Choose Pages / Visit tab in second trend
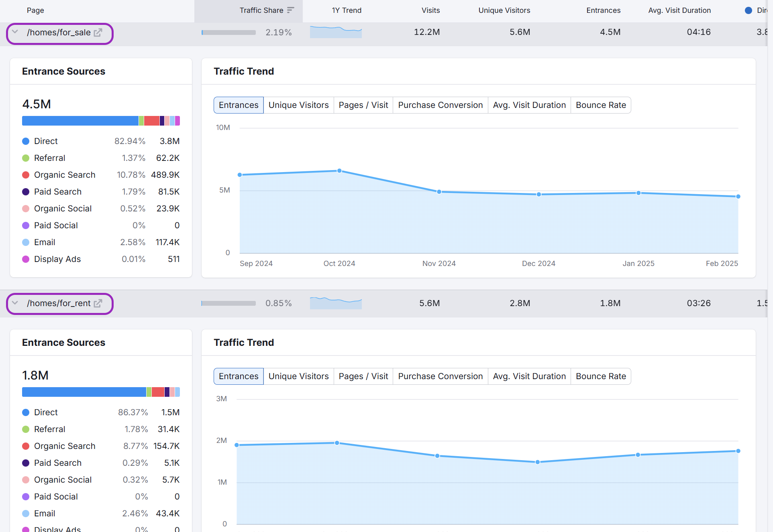 (363, 376)
